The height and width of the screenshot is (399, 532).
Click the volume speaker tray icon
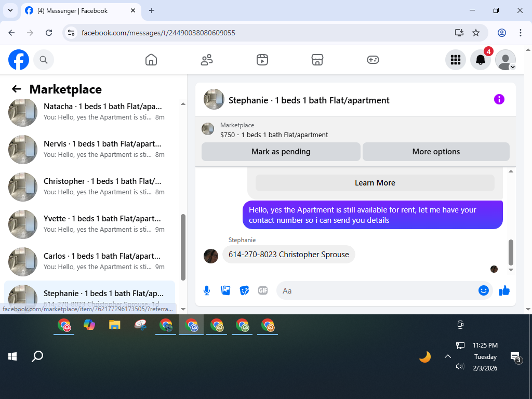pos(460,366)
